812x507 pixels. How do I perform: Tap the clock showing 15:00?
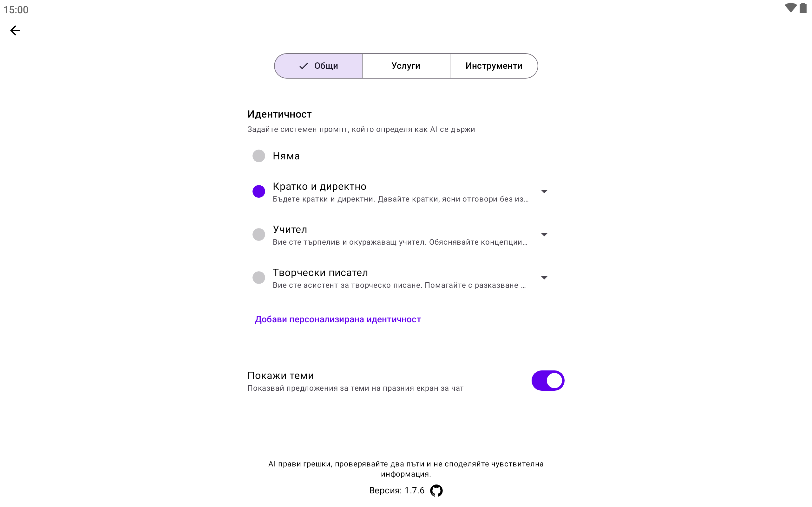point(16,10)
